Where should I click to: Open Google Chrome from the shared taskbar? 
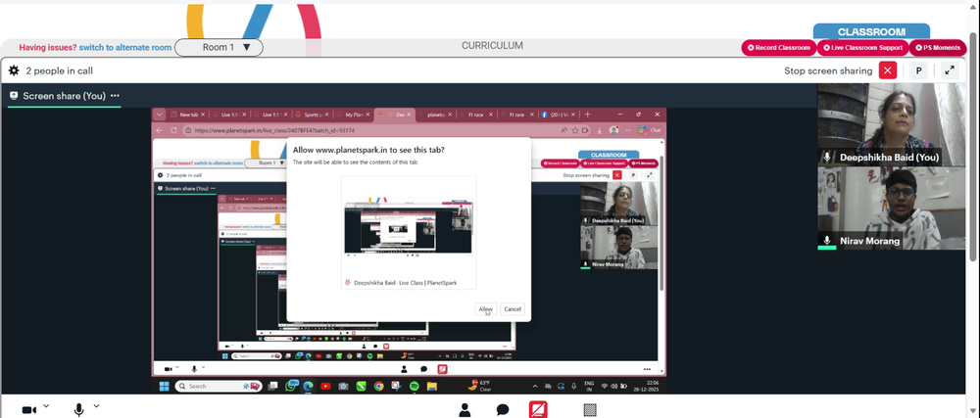378,386
